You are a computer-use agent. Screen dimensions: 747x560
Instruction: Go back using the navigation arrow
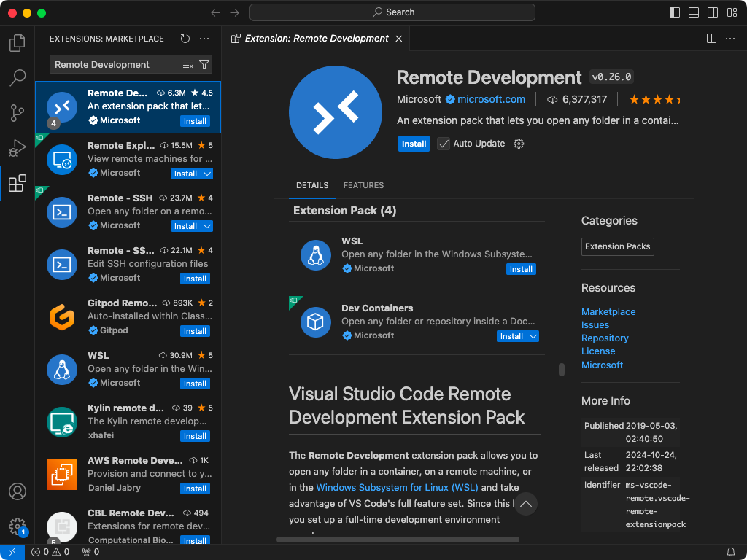point(215,12)
